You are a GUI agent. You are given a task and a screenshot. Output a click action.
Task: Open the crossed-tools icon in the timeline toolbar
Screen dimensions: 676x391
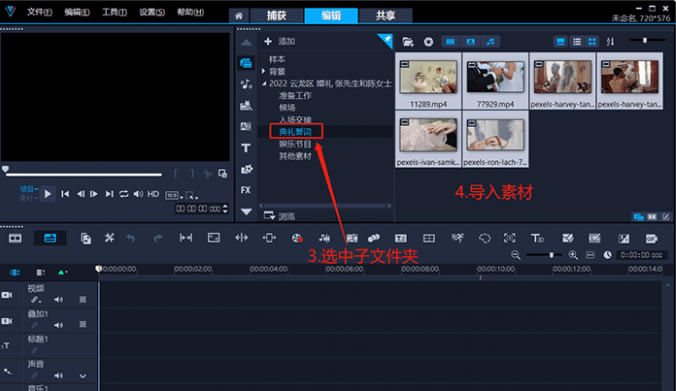pos(109,238)
